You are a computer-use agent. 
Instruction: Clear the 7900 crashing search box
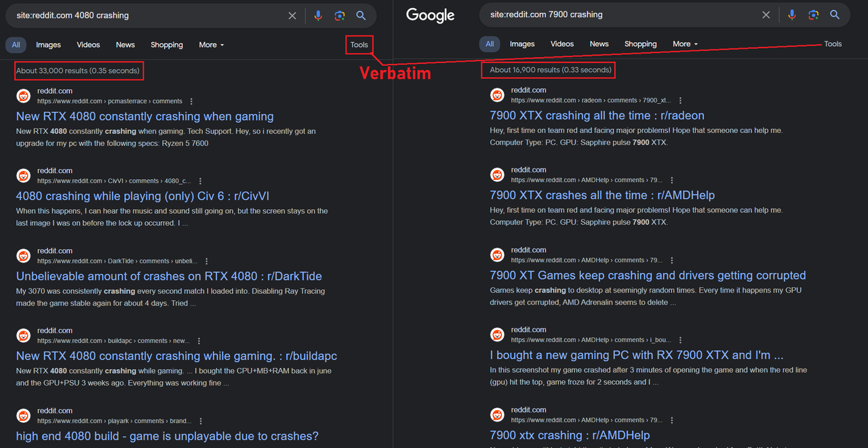click(766, 15)
